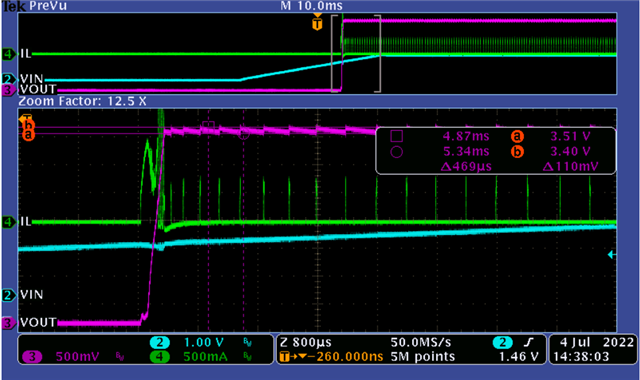640x380 pixels.
Task: Select channel 4 IL marker in overview
Action: coord(9,53)
